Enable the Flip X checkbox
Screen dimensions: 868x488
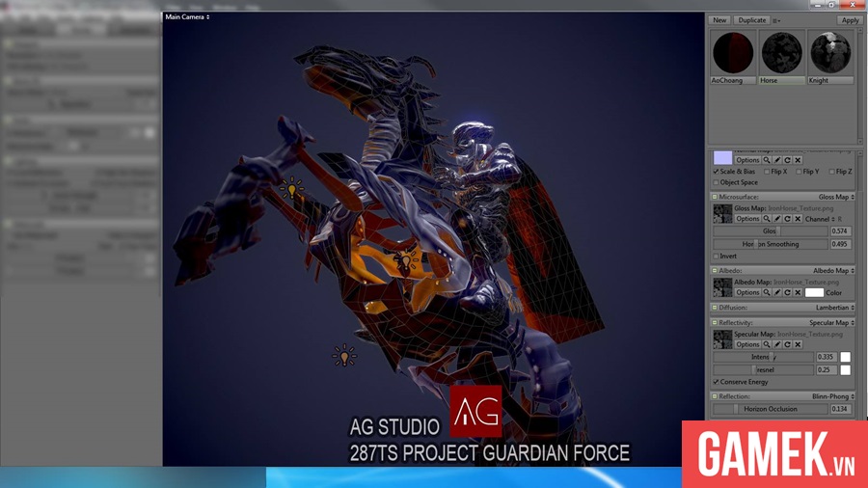point(767,172)
